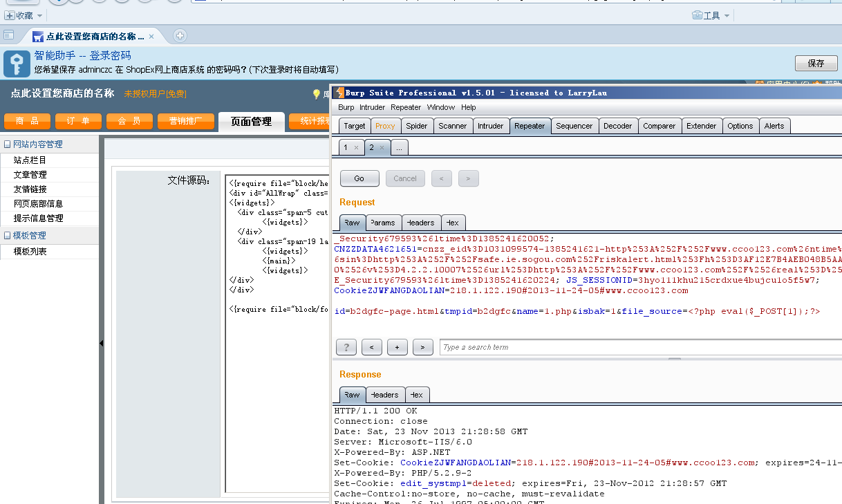Find previous search match button

click(372, 347)
